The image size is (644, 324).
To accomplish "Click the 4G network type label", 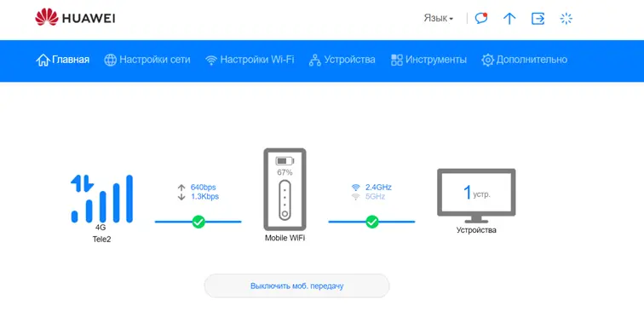I will click(101, 228).
